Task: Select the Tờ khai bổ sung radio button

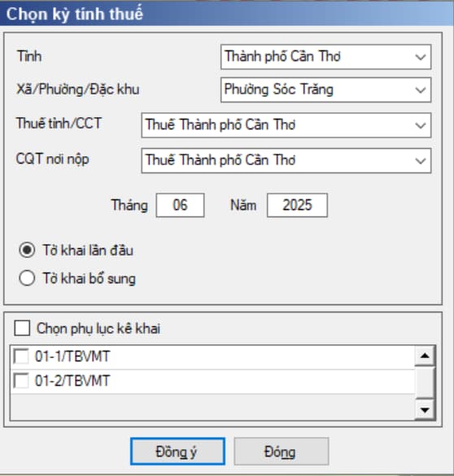Action: pyautogui.click(x=27, y=278)
